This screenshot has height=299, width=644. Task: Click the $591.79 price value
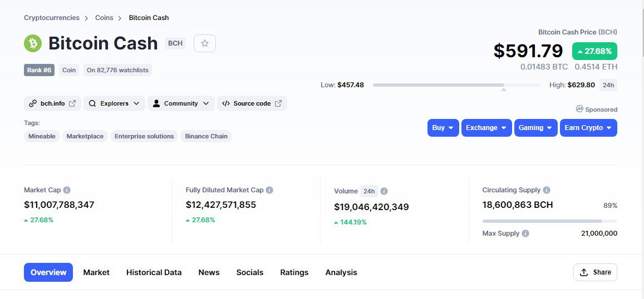(528, 51)
